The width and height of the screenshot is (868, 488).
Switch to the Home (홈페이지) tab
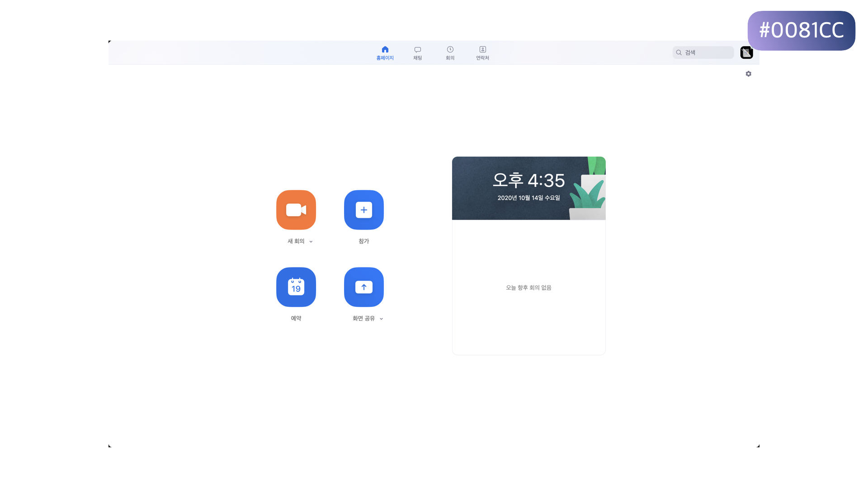coord(385,53)
